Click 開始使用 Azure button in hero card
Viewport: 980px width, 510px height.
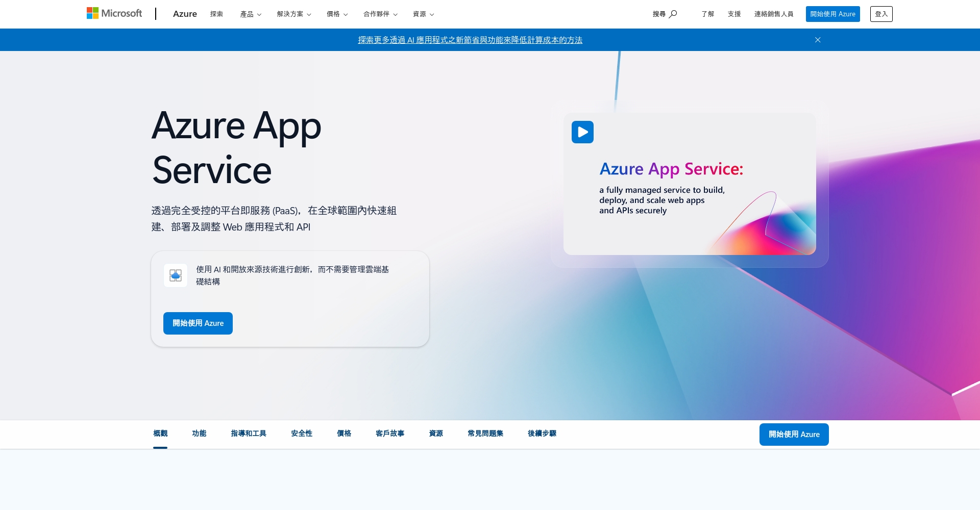(x=198, y=323)
